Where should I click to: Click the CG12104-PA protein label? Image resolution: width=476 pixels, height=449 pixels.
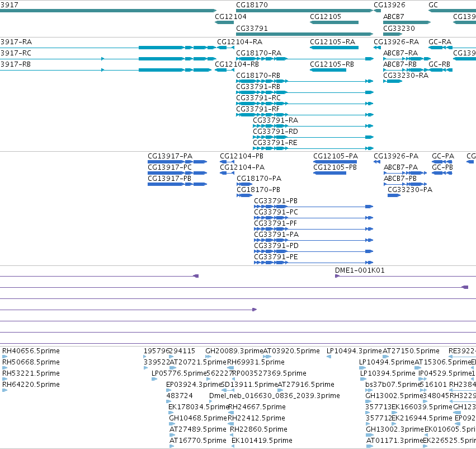pyautogui.click(x=242, y=167)
